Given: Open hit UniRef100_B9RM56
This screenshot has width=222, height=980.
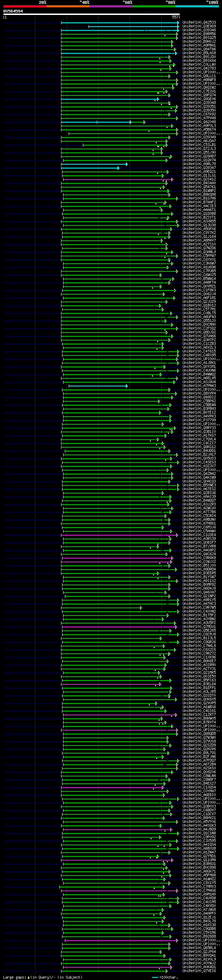Looking at the screenshot, I should pos(199,34).
